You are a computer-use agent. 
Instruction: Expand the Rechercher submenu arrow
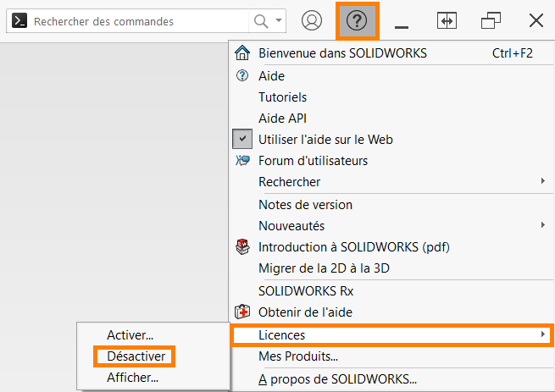pyautogui.click(x=543, y=181)
